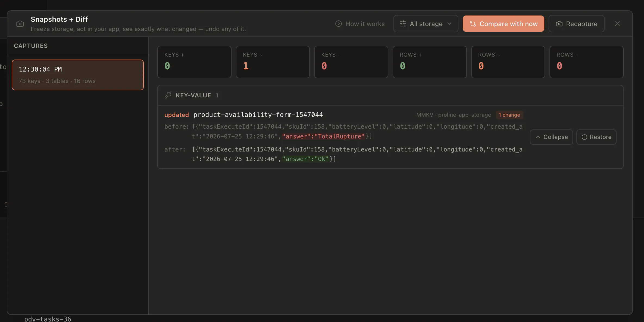Click the restore arrow icon
Image resolution: width=644 pixels, height=322 pixels.
point(584,137)
